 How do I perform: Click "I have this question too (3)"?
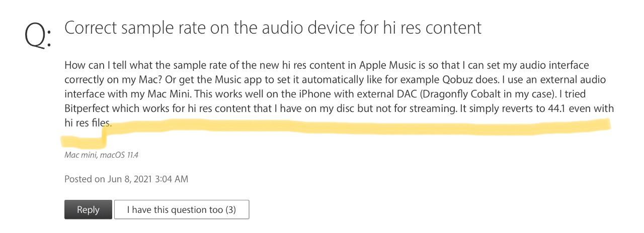pos(182,210)
